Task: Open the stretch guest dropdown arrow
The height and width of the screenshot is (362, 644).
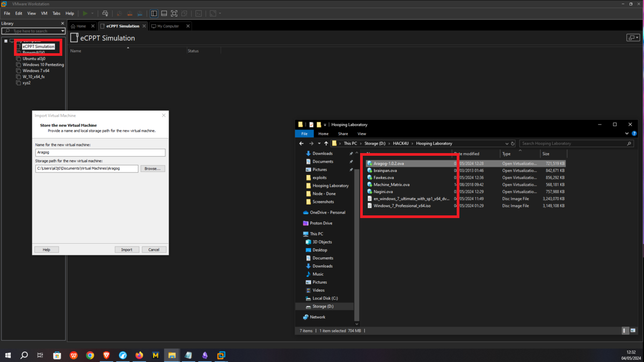Action: point(219,13)
